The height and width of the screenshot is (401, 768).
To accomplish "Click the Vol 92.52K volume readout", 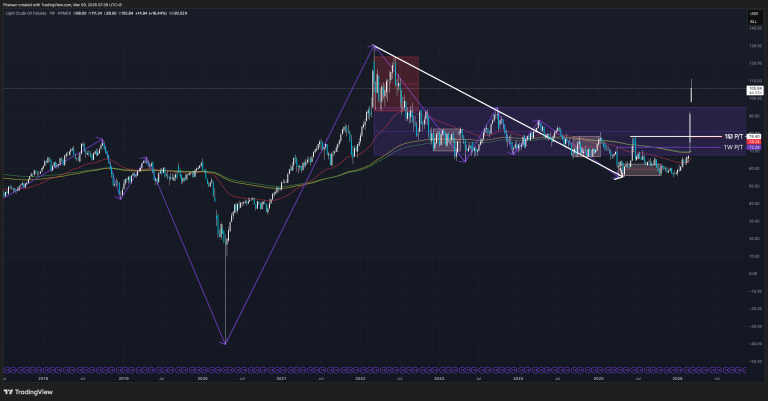I will click(178, 13).
